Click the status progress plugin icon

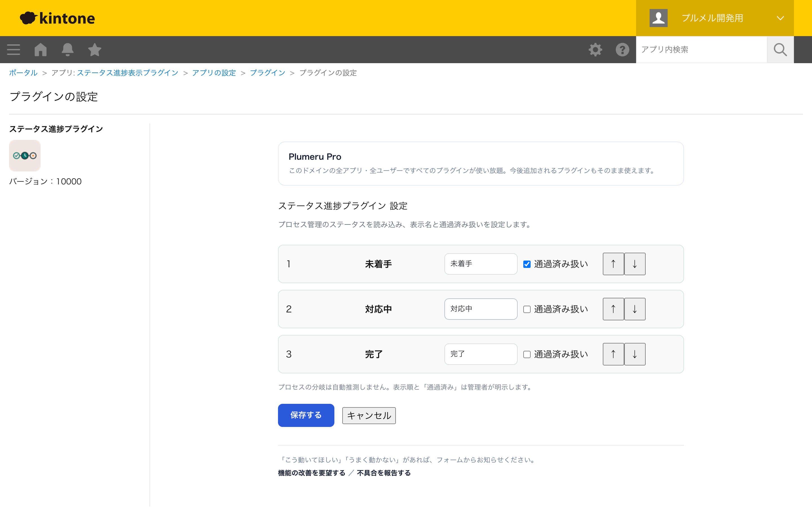[25, 156]
